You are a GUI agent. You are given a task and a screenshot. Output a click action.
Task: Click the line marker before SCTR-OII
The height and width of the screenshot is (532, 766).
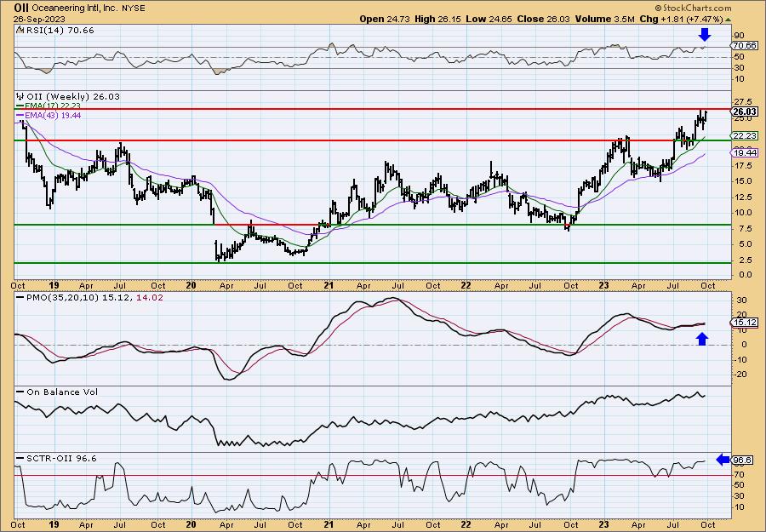tap(20, 458)
